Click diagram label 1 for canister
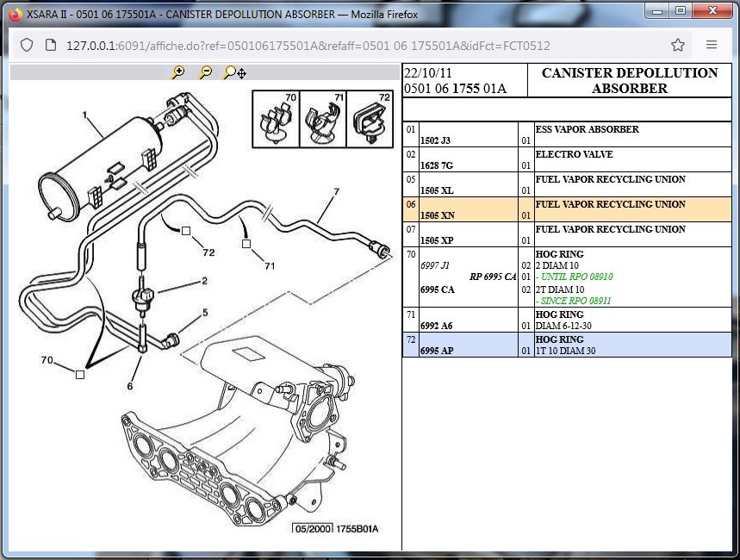The height and width of the screenshot is (560, 740). 85,115
